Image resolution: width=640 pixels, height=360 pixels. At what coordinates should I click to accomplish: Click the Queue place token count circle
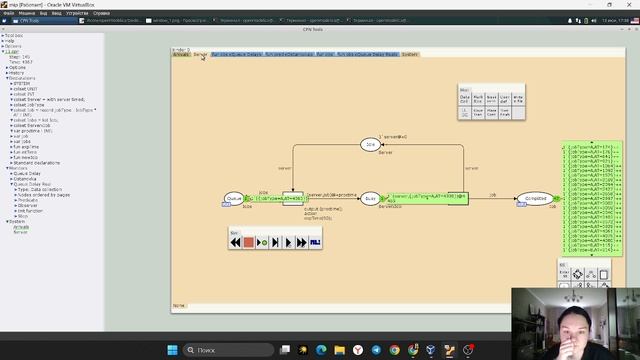247,198
